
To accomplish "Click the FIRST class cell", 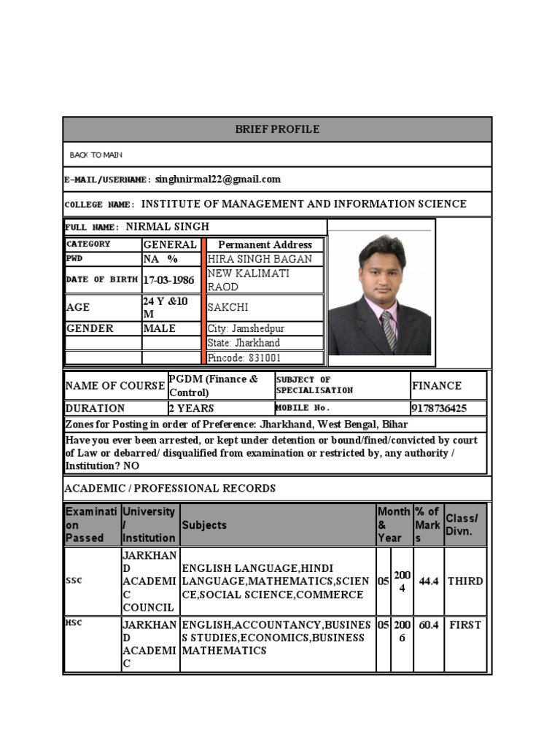I will (x=465, y=643).
